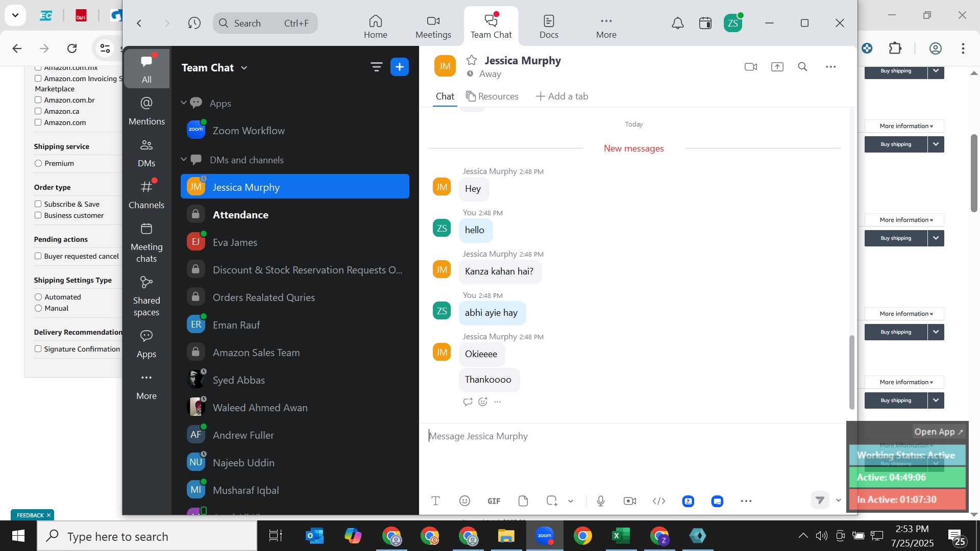This screenshot has height=551, width=980.
Task: Insert a code snippet
Action: [x=659, y=501]
